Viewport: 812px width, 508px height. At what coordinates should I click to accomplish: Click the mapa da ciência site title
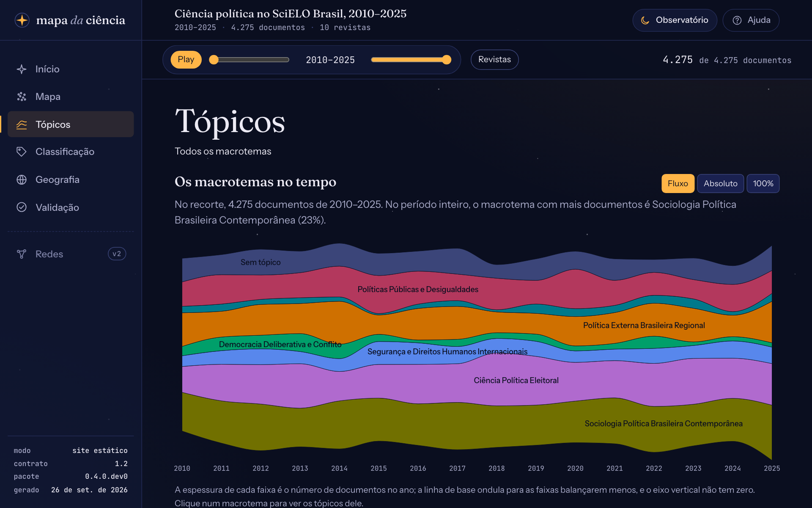pyautogui.click(x=81, y=20)
